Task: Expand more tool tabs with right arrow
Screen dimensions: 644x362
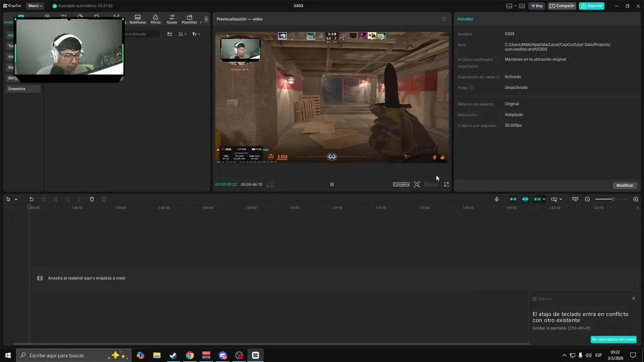Action: (x=206, y=19)
